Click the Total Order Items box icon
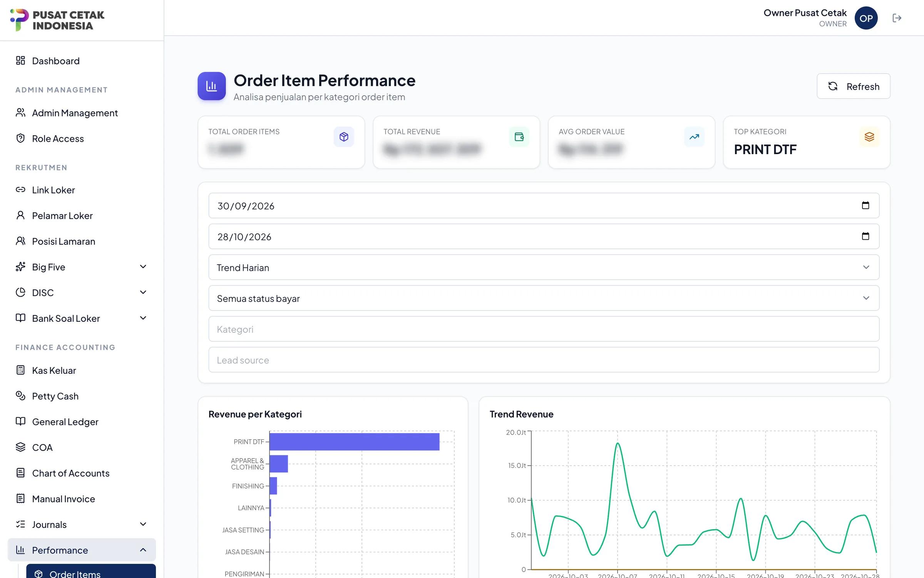924x578 pixels. (344, 137)
